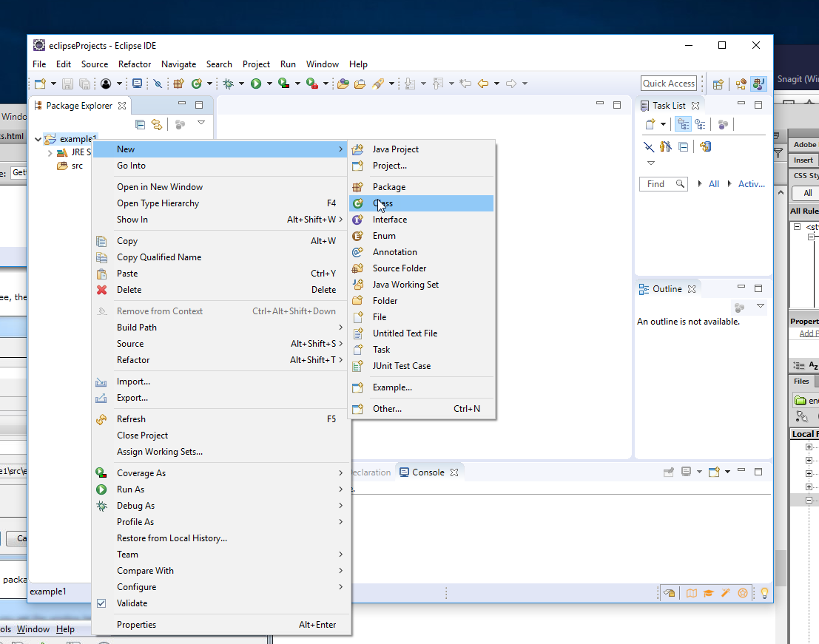819x644 pixels.
Task: Open the New wizard dropdown arrow
Action: [53, 84]
